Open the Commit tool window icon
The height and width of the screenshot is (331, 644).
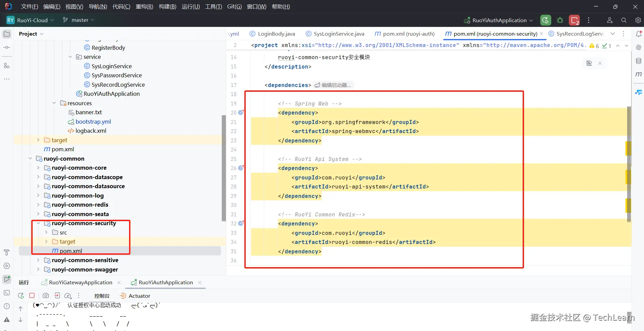pos(7,47)
